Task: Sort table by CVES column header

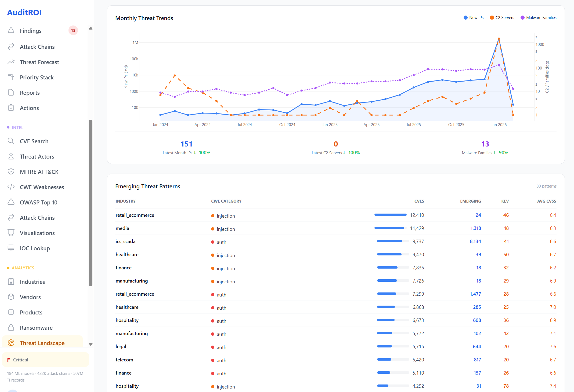Action: coord(419,201)
